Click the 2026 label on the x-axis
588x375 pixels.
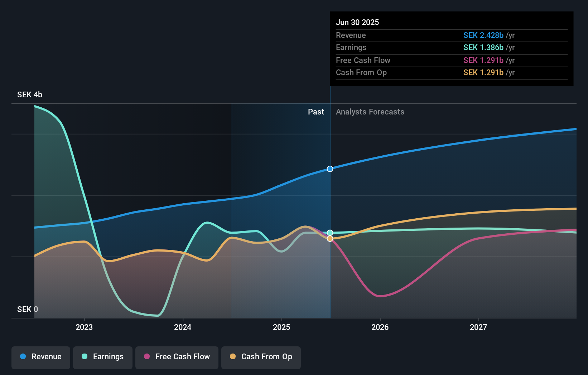[380, 327]
